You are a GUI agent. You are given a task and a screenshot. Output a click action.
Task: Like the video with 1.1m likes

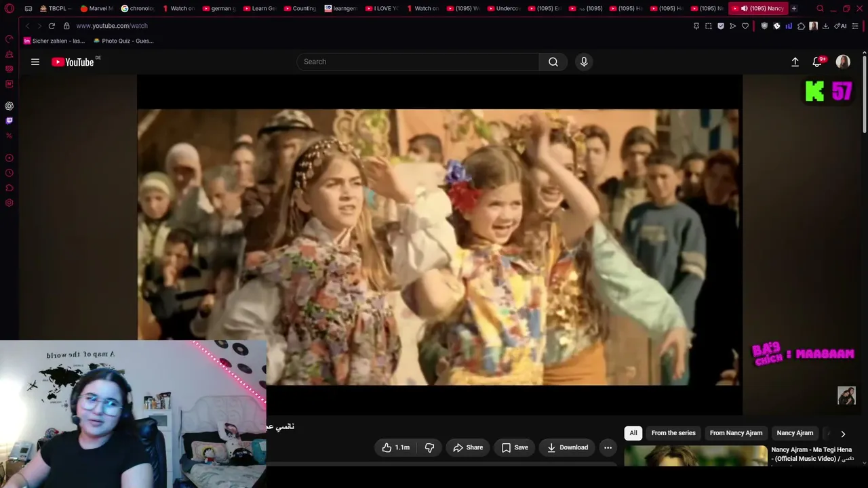(395, 447)
